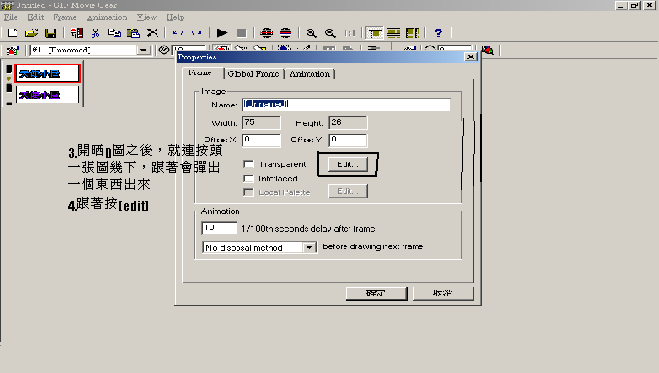Click the Cancel button in Properties dialog
The height and width of the screenshot is (373, 659).
pyautogui.click(x=443, y=293)
